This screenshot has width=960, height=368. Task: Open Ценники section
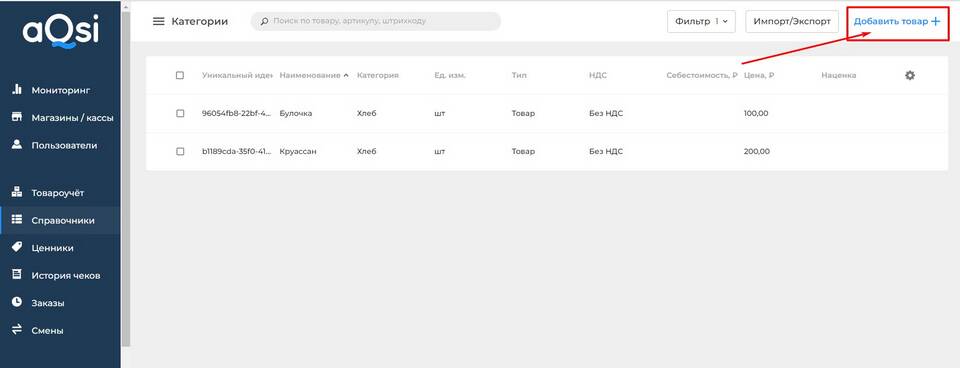[61, 248]
